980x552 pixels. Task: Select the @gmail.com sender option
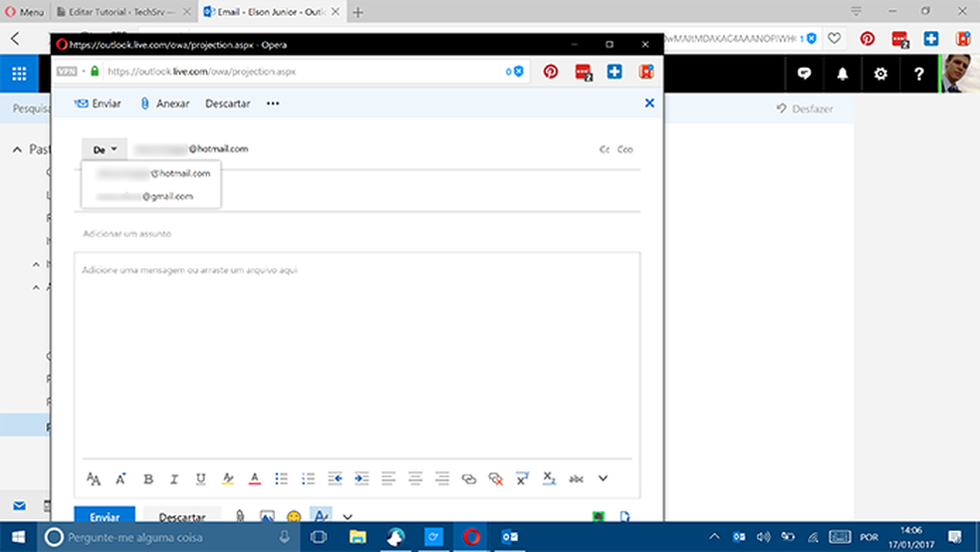coord(151,196)
